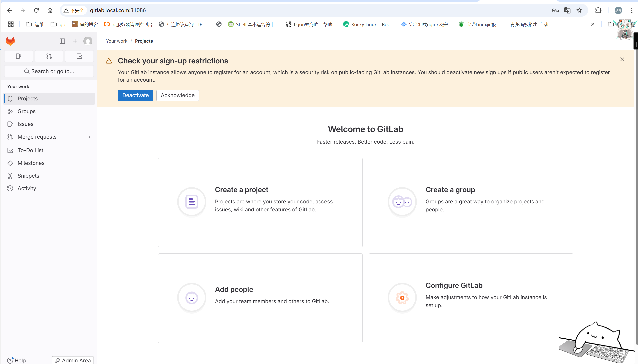638x364 pixels.
Task: Open assigned issues shortcut icon
Action: [x=19, y=56]
